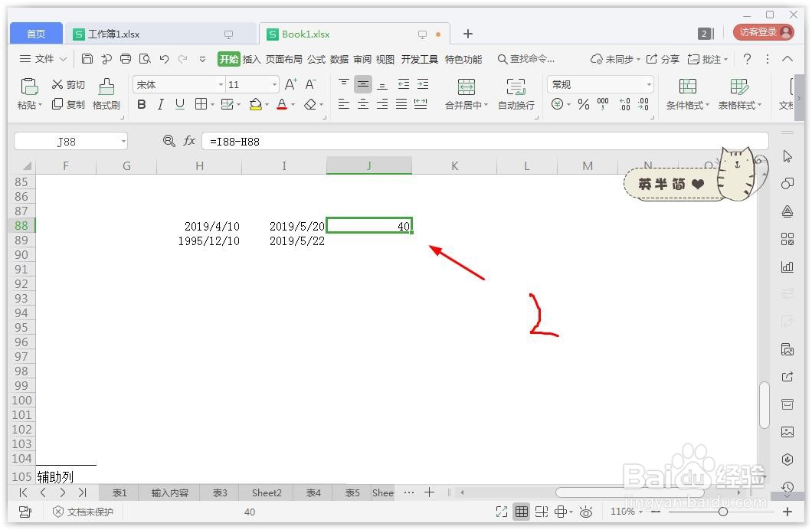Copy selection with the 复制 button
Screen dimensions: 812x530
[68, 105]
